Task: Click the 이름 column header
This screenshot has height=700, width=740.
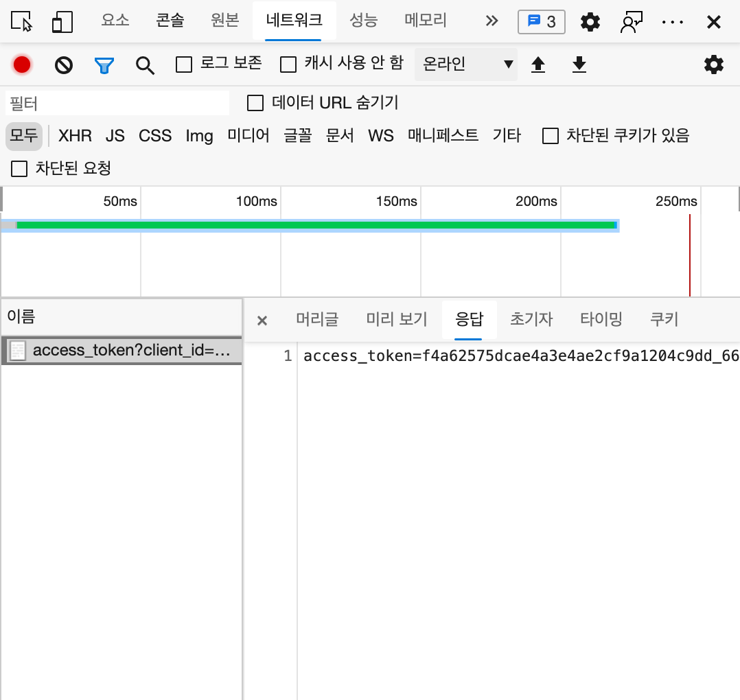Action: (121, 316)
